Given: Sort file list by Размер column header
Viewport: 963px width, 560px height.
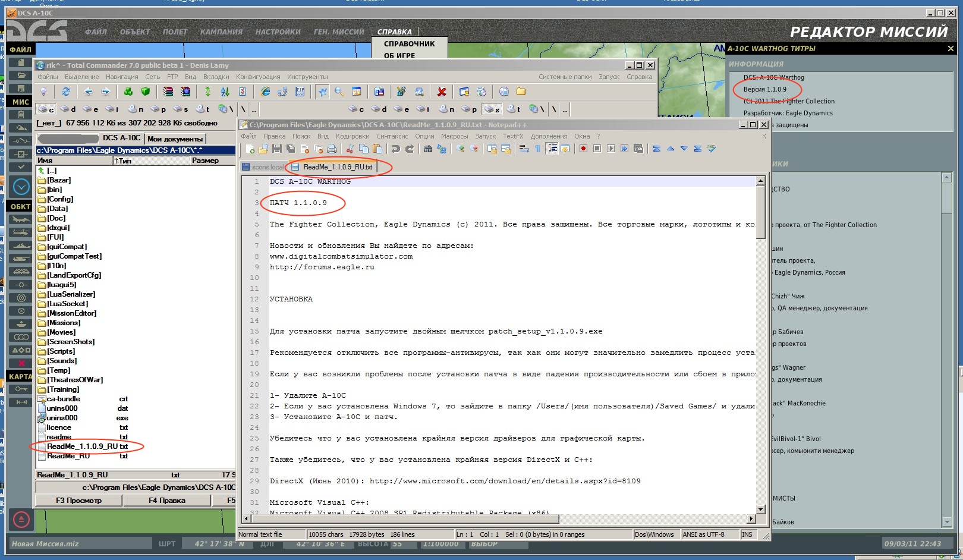Looking at the screenshot, I should 213,161.
